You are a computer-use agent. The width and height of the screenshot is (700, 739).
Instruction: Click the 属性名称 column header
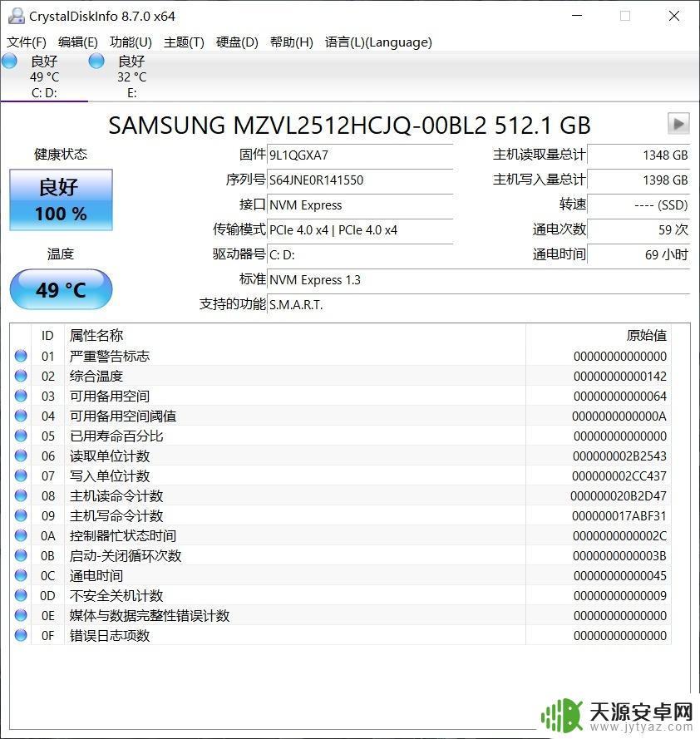(96, 336)
